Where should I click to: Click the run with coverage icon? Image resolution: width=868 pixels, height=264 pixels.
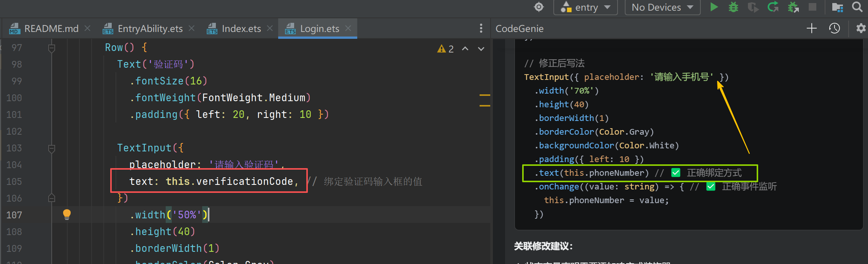point(753,7)
